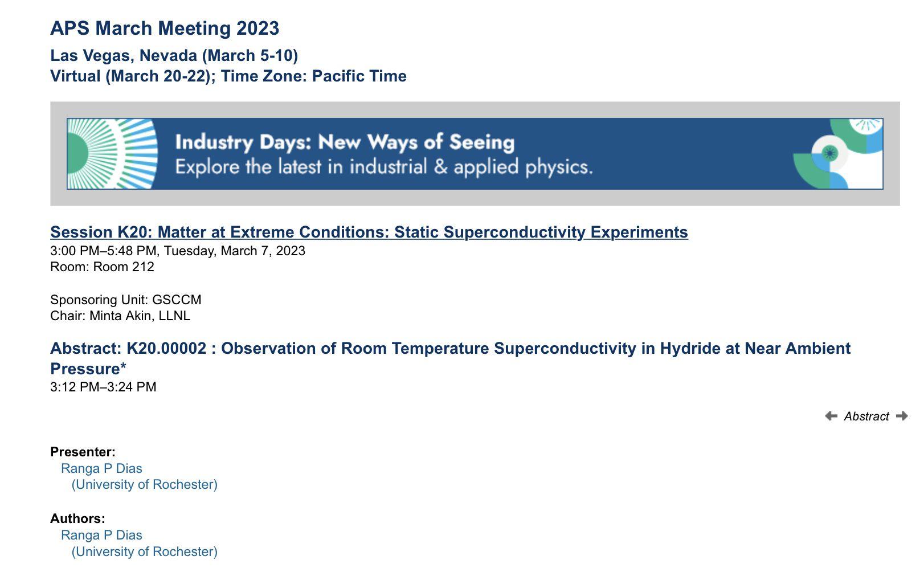The height and width of the screenshot is (568, 924).
Task: Open Ranga P Dias under Authors
Action: pos(101,535)
